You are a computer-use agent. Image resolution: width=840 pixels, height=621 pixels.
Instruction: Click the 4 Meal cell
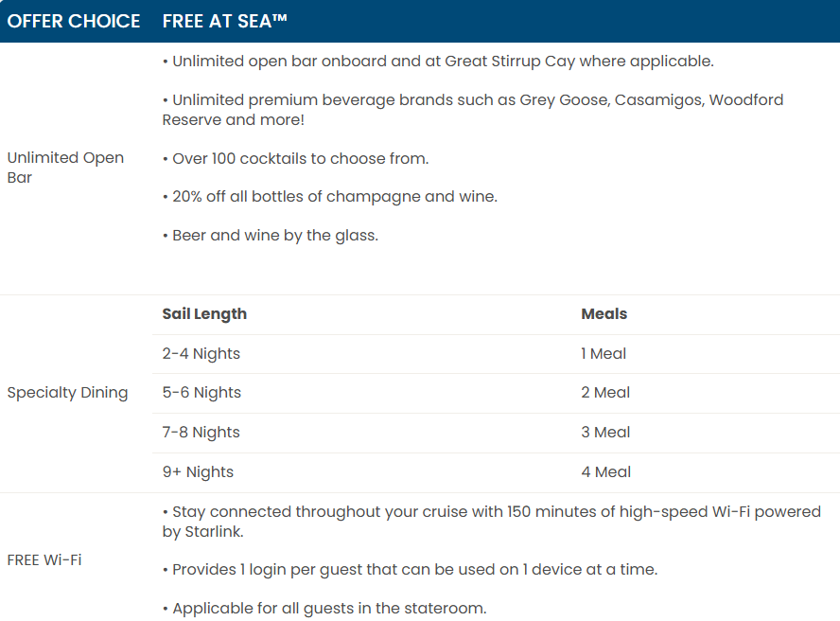click(x=606, y=472)
